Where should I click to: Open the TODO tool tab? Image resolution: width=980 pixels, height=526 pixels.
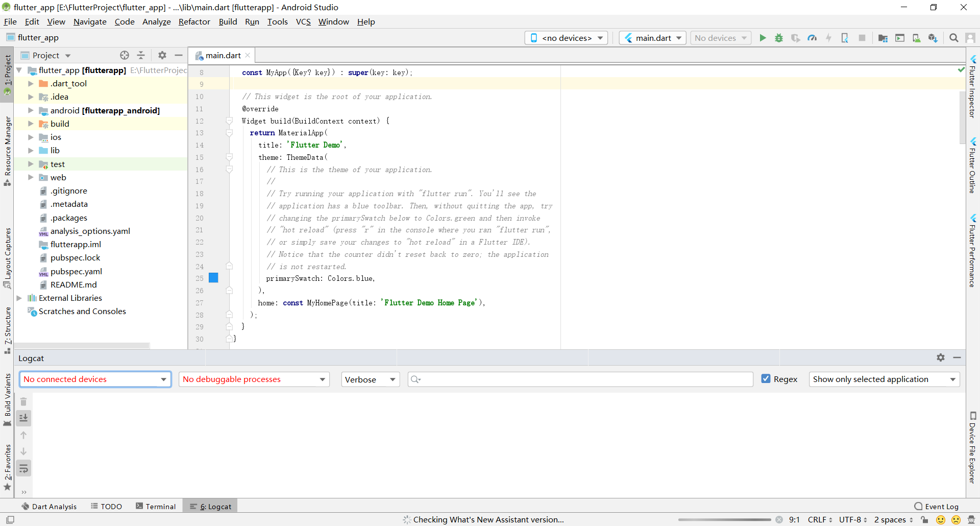point(106,506)
